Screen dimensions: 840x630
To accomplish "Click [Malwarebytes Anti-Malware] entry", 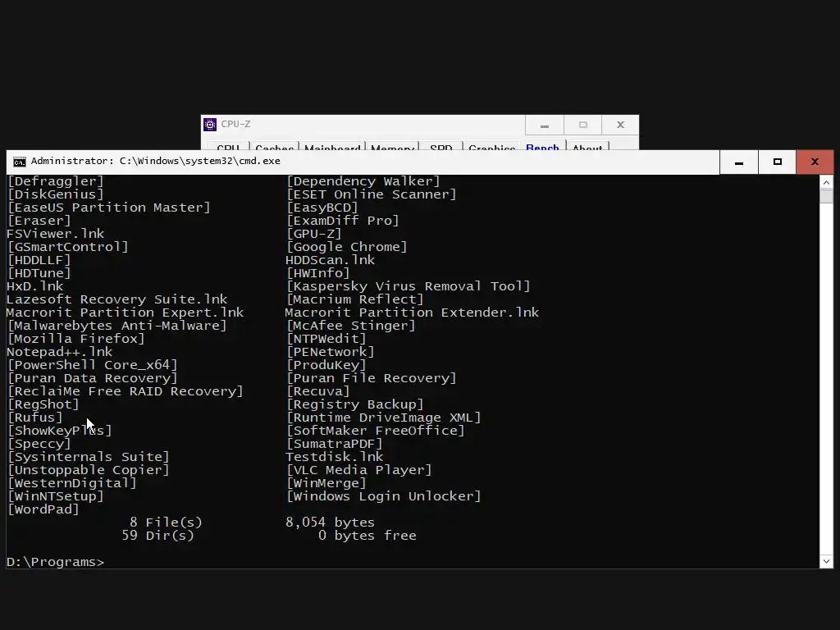I will 116,326.
